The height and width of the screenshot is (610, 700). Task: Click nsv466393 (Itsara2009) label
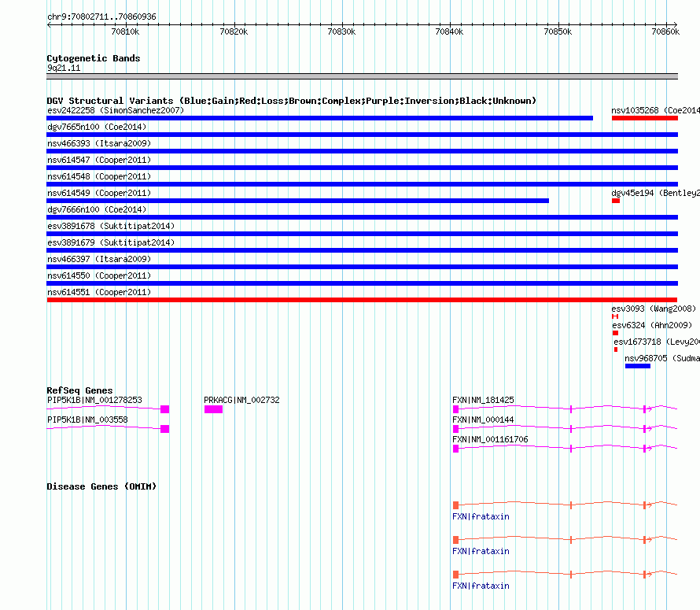tap(99, 143)
